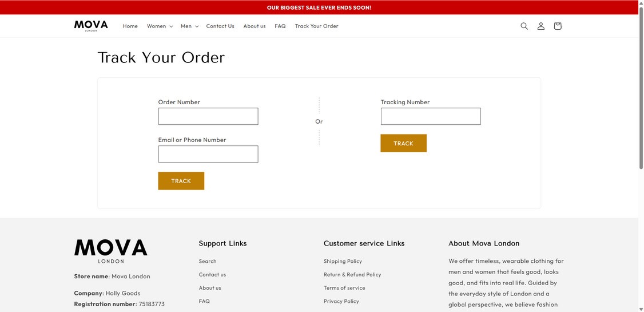Click the MOVA London header logo
The image size is (644, 312).
coord(91,26)
